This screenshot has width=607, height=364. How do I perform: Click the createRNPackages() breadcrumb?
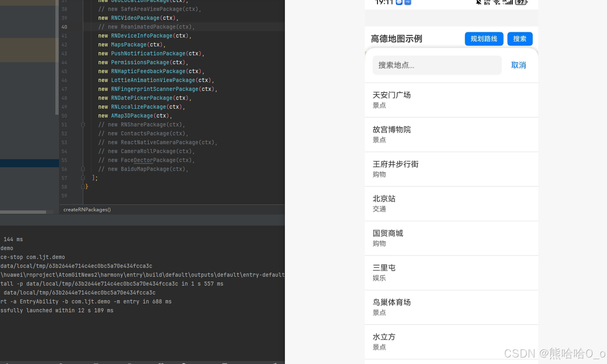pos(87,210)
